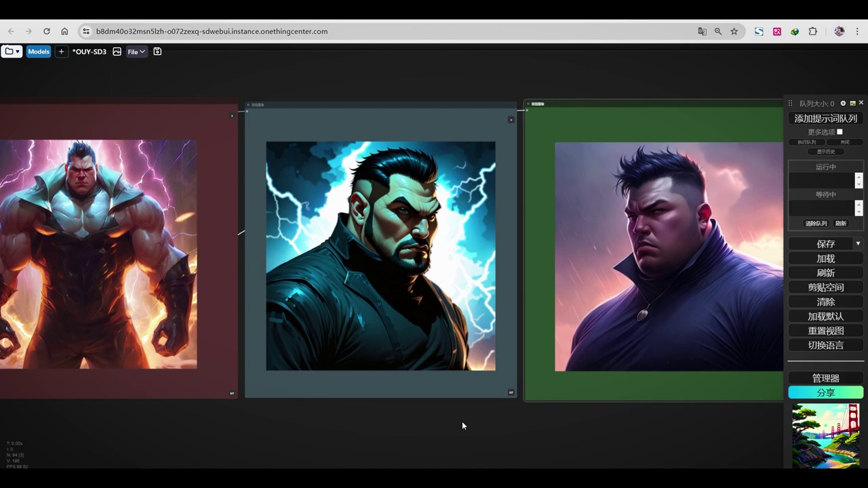Open the green globe download extension
The image size is (868, 488).
pos(795,31)
